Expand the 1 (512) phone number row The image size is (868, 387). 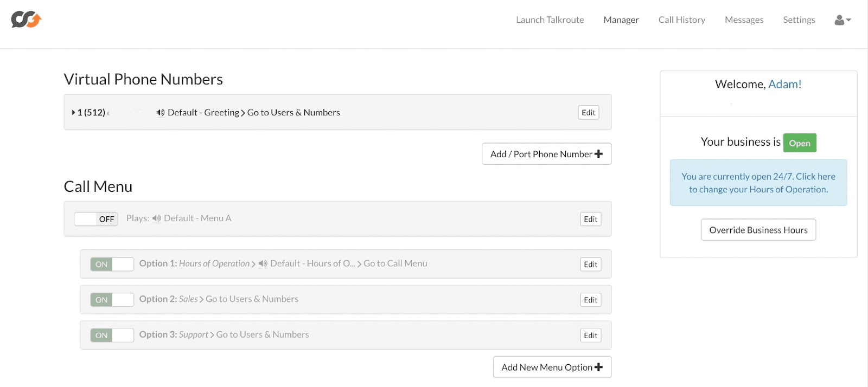click(x=74, y=113)
